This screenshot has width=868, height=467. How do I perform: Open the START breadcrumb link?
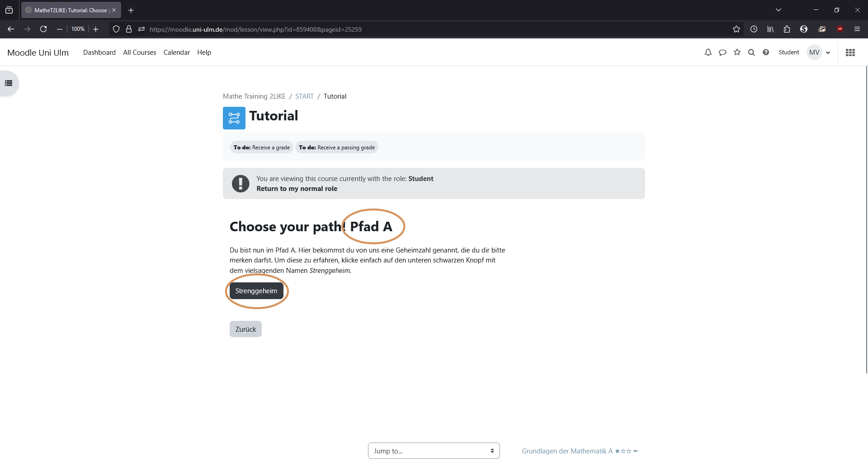tap(304, 96)
